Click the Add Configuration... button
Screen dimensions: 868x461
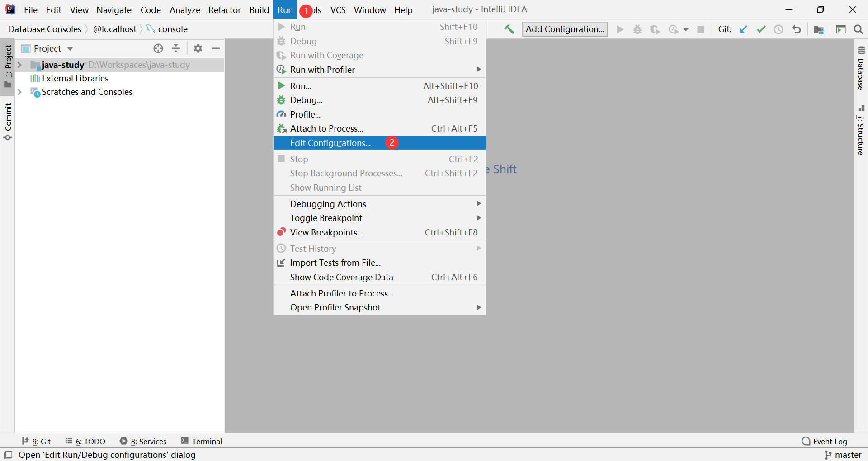[565, 29]
